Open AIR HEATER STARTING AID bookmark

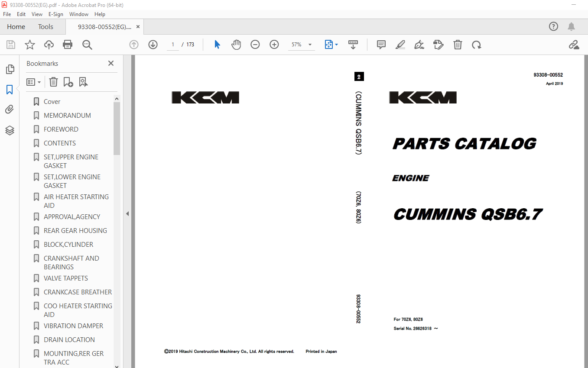pyautogui.click(x=76, y=201)
